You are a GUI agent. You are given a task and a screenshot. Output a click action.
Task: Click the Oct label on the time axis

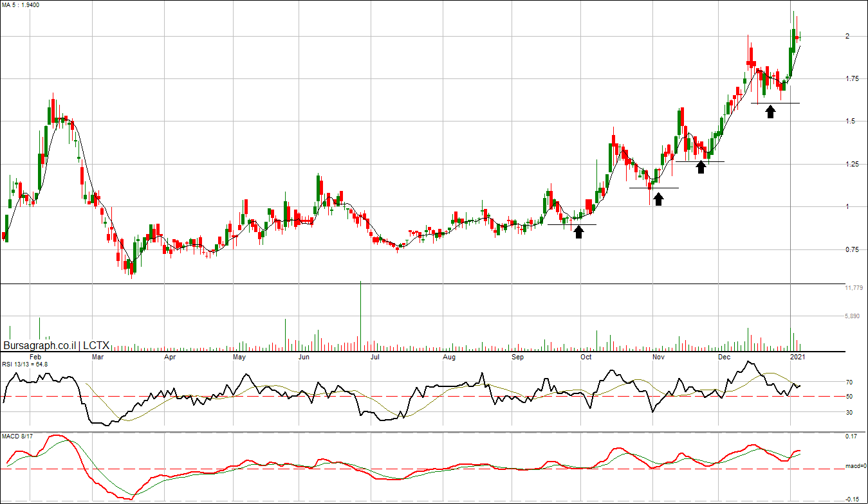[x=586, y=356]
